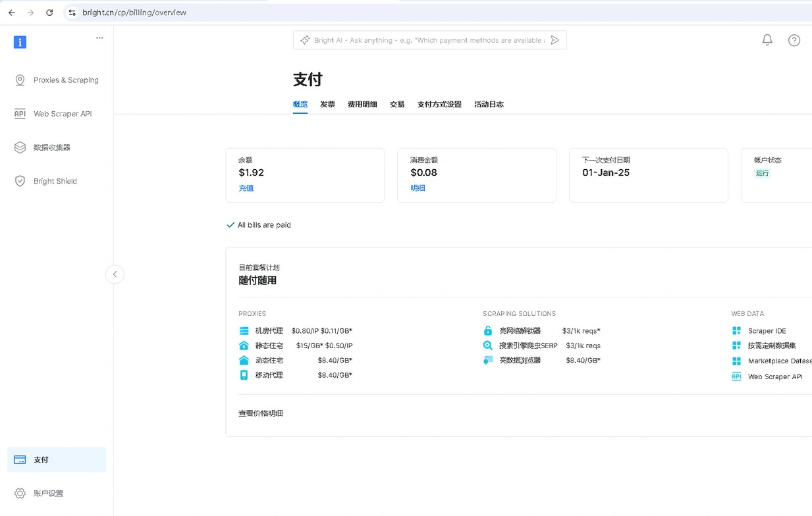Send the Bright AI query arrow
The width and height of the screenshot is (812, 516).
point(555,40)
